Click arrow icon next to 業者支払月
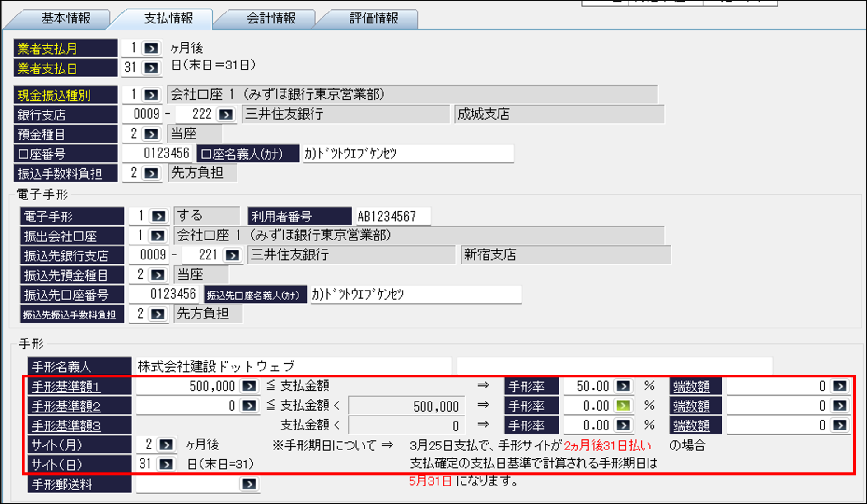This screenshot has height=504, width=867. (x=151, y=48)
